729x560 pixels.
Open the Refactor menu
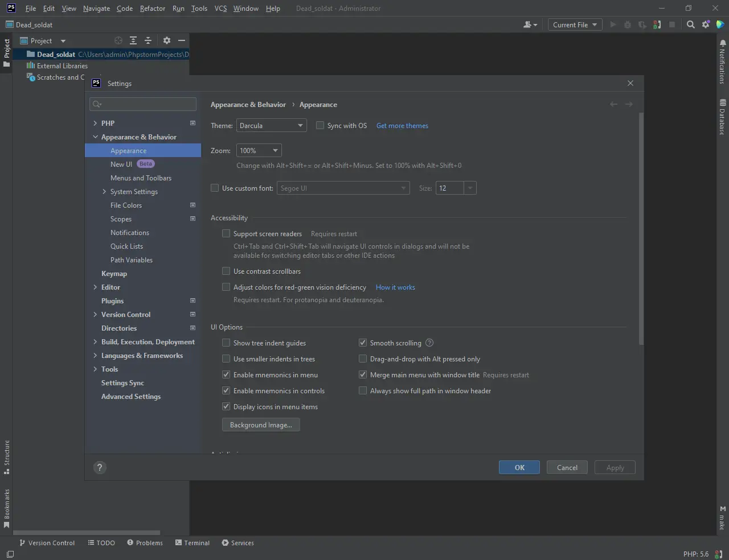(x=152, y=9)
